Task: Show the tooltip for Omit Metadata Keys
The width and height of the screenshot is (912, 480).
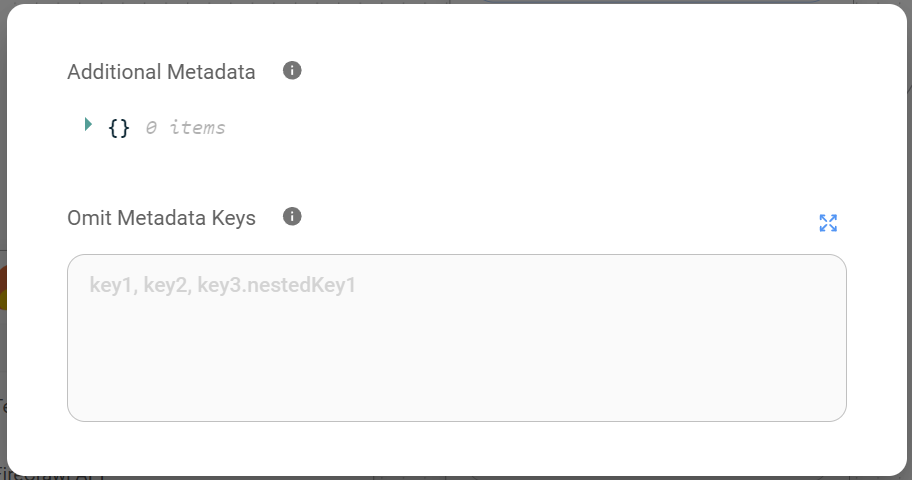Action: (x=292, y=217)
